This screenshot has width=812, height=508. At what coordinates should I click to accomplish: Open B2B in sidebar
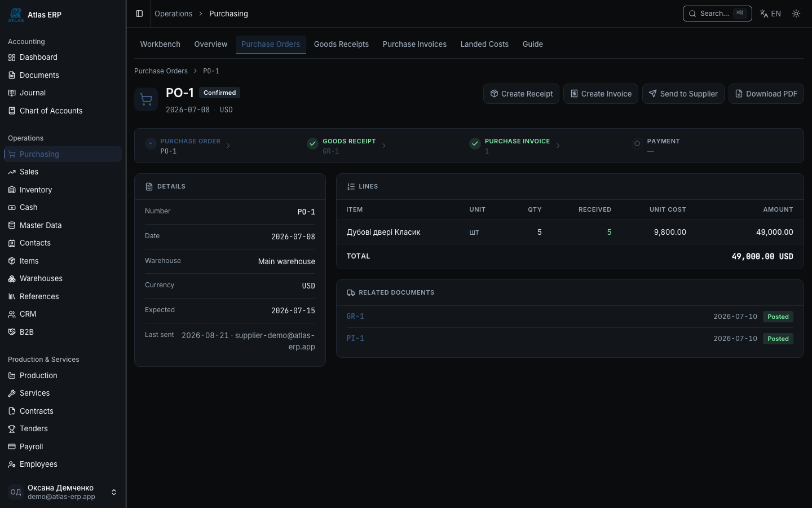point(63,332)
